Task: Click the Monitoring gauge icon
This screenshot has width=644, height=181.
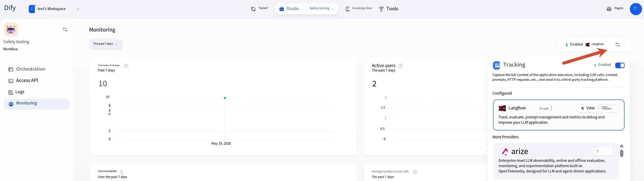Action: point(11,104)
